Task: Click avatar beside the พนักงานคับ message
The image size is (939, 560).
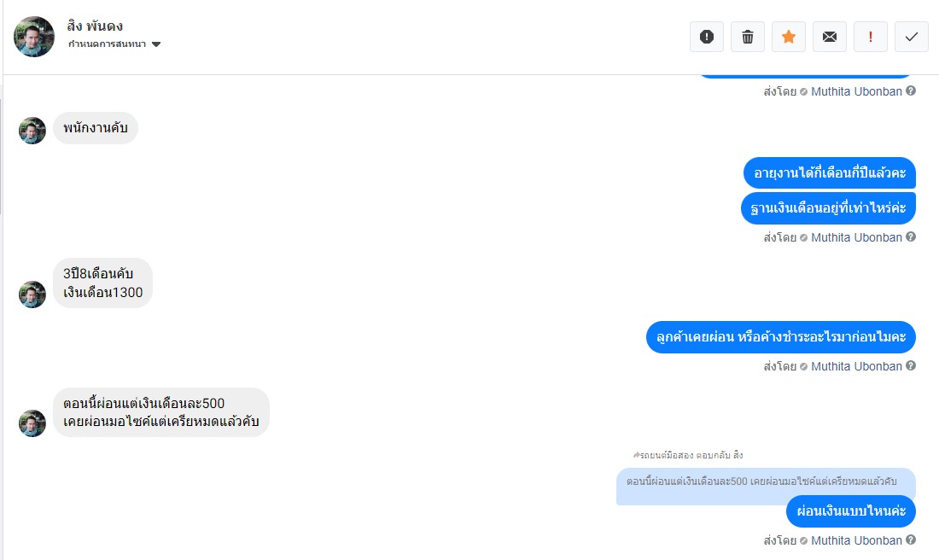Action: click(x=32, y=131)
